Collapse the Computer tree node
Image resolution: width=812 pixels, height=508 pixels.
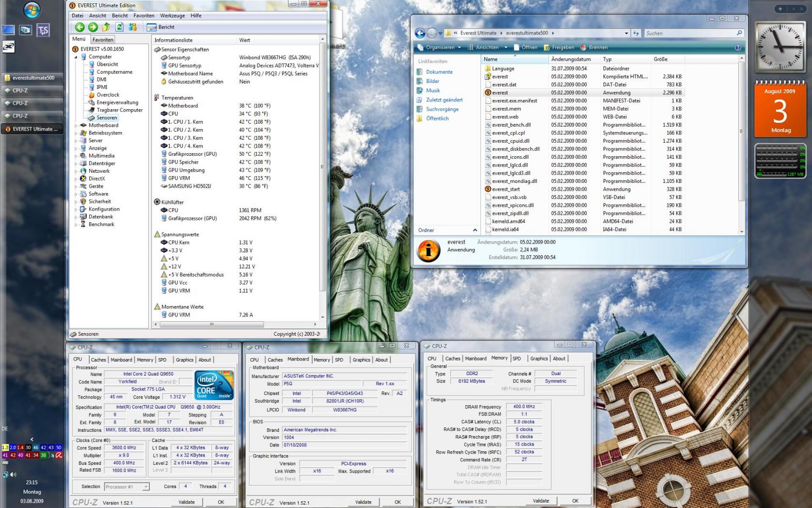click(x=76, y=57)
